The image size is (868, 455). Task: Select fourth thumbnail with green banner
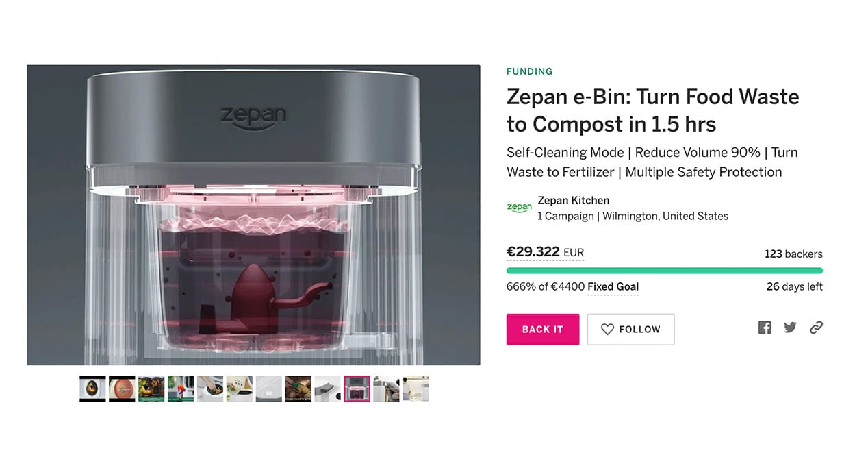coord(181,389)
